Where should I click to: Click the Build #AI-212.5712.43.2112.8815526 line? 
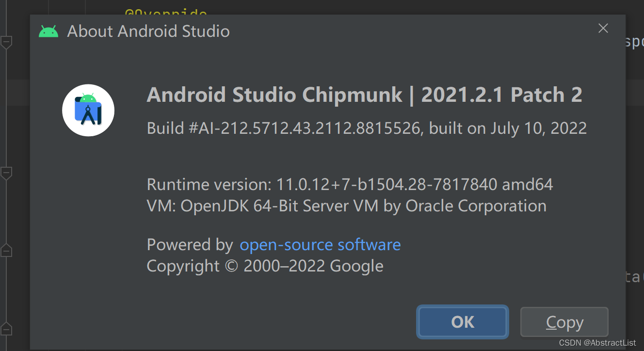pyautogui.click(x=367, y=128)
